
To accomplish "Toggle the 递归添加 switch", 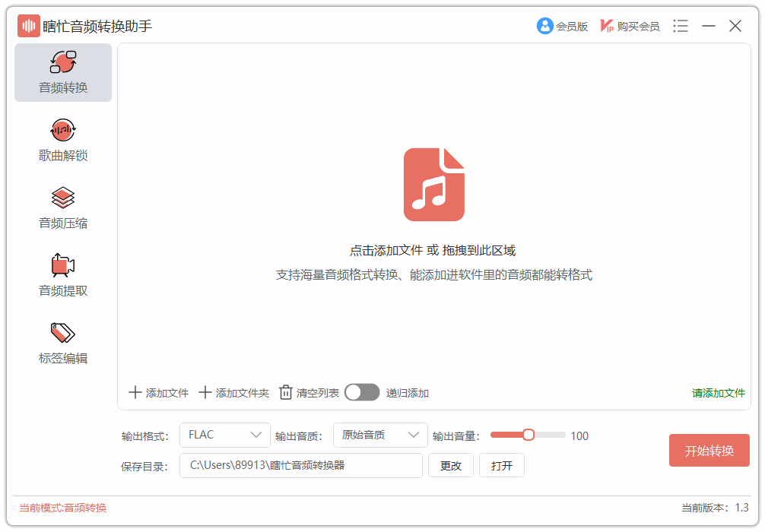I will coord(362,392).
